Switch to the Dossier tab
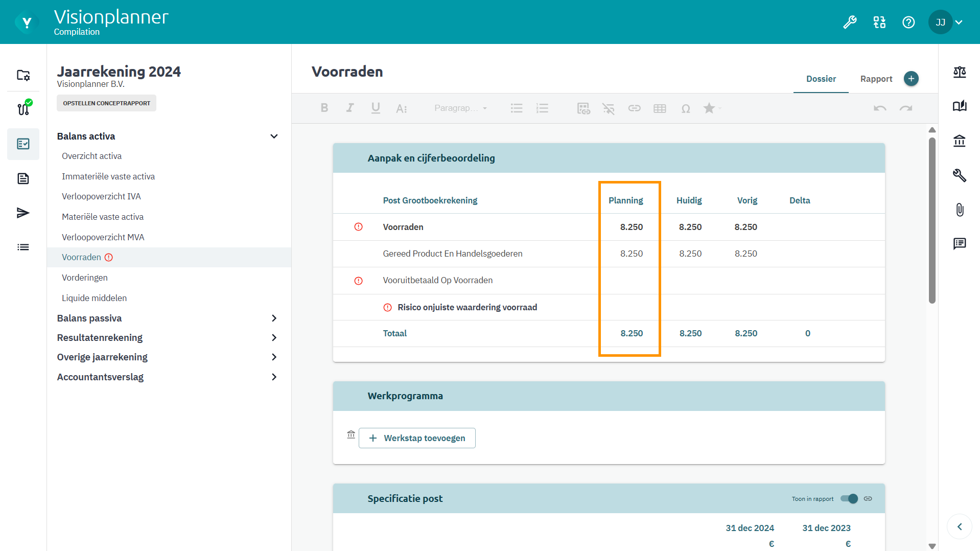This screenshot has width=980, height=551. click(x=821, y=79)
